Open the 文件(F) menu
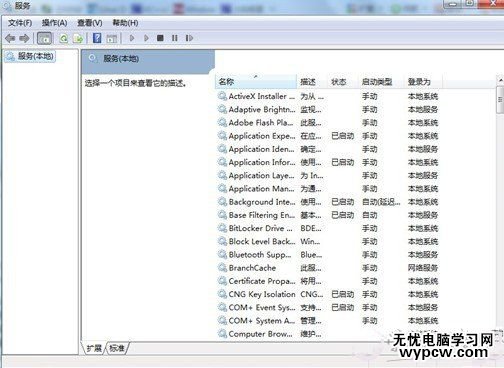The width and height of the screenshot is (504, 368). pos(20,23)
